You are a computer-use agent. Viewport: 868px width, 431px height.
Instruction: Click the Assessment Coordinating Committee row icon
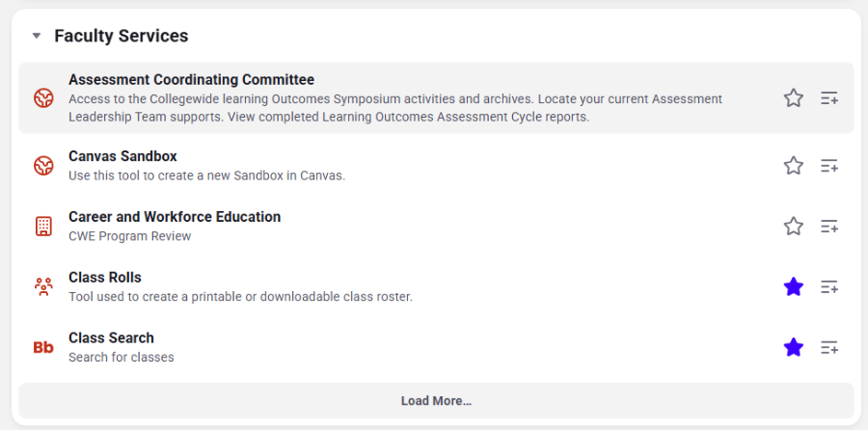[x=43, y=98]
